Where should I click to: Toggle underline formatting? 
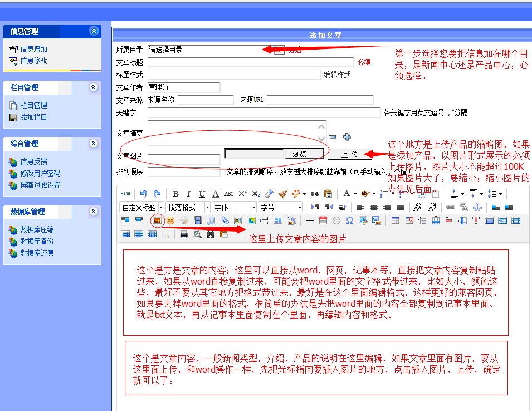[202, 194]
